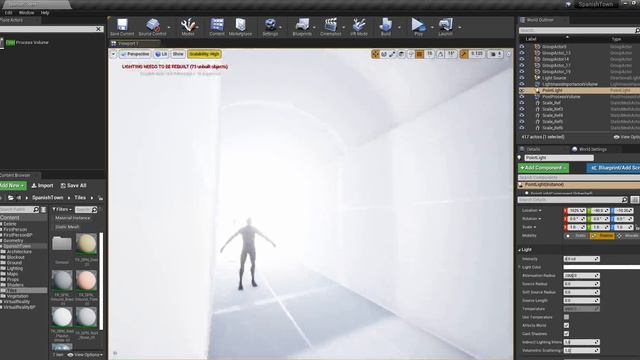Toggle the Cast Shadows checkbox
Image resolution: width=640 pixels, height=360 pixels.
click(566, 334)
